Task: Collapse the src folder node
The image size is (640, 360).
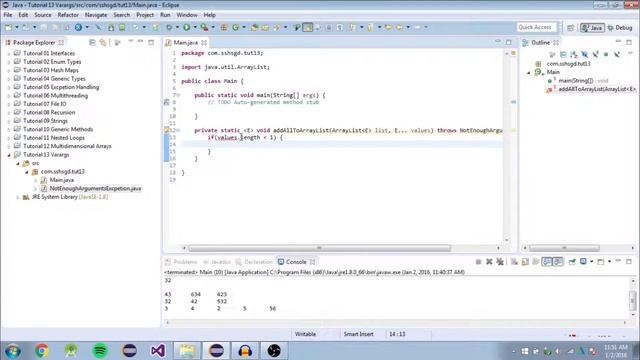Action: (x=18, y=163)
